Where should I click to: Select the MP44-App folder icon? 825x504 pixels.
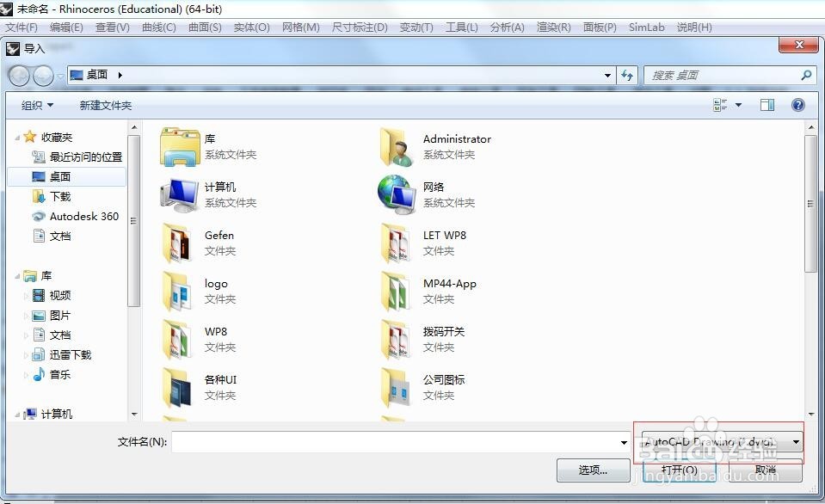coord(396,292)
